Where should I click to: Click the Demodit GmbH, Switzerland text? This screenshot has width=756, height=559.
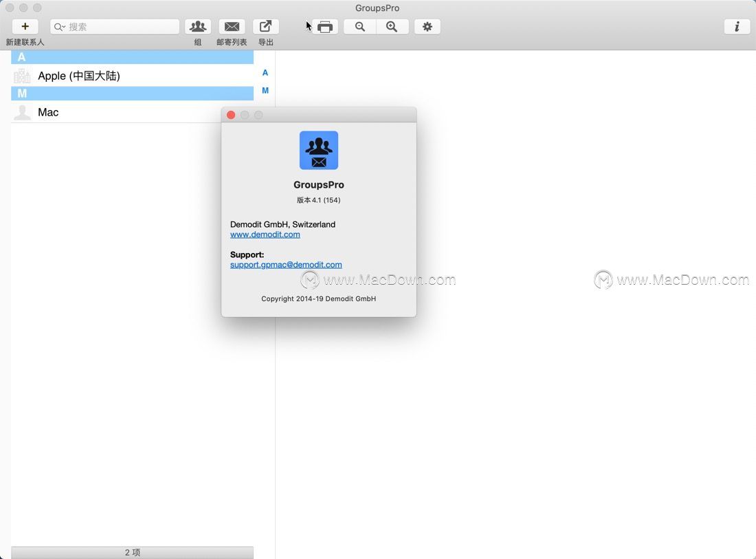282,224
